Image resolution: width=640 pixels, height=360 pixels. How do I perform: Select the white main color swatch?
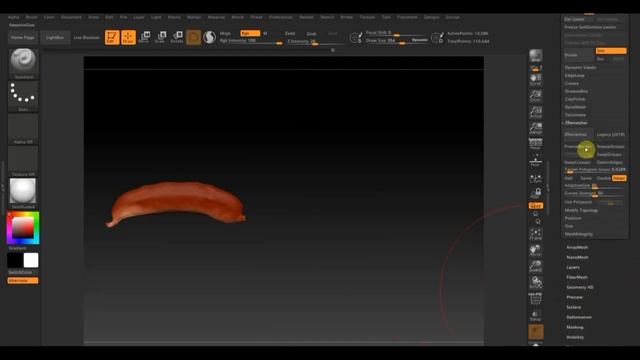[x=31, y=260]
